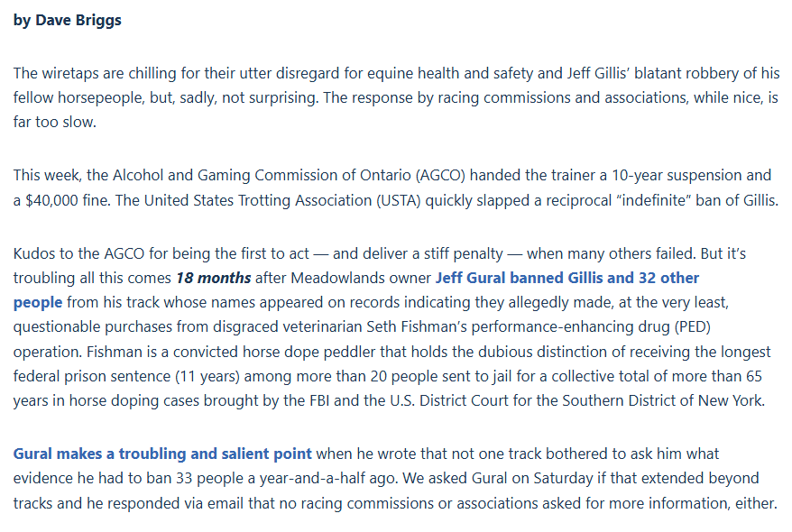This screenshot has height=532, width=792.
Task: Click the '(USTA)' abbreviation text
Action: click(x=398, y=201)
